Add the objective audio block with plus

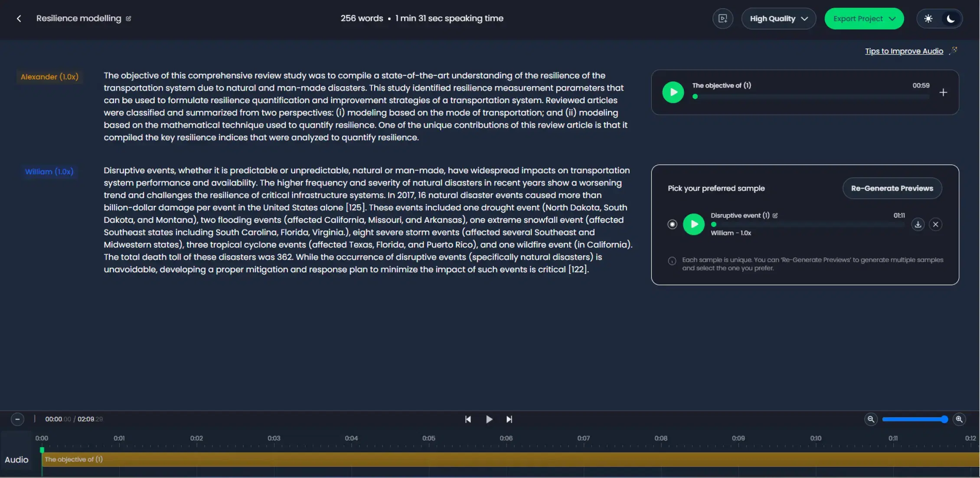click(x=943, y=92)
